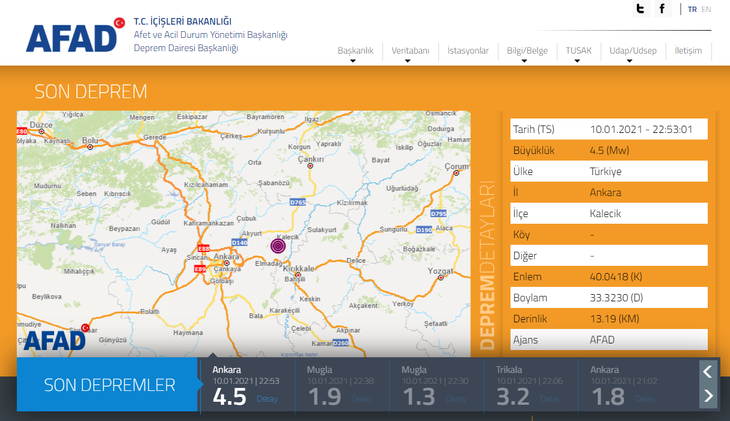730x421 pixels.
Task: Expand the Veritabanı dropdown menu
Action: click(410, 51)
